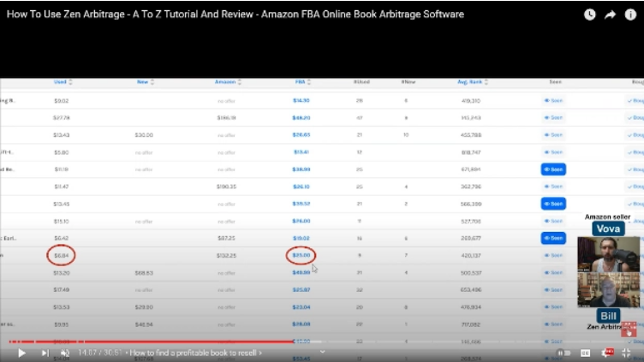Open FBA price $26.10 link

pos(301,187)
